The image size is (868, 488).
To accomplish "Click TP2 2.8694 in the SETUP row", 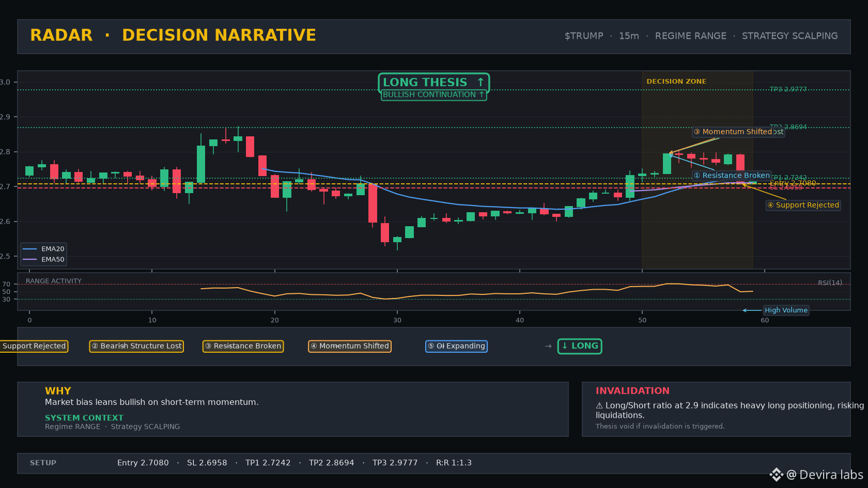I will click(x=332, y=463).
